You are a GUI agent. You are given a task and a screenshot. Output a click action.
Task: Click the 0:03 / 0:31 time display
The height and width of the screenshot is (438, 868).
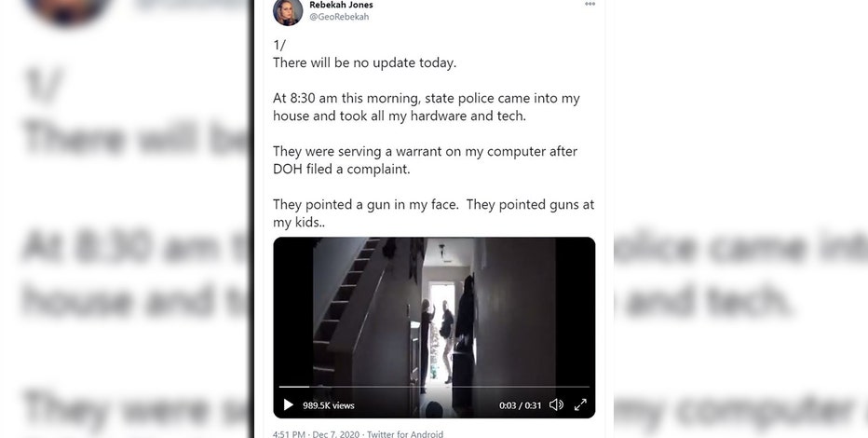pyautogui.click(x=520, y=405)
